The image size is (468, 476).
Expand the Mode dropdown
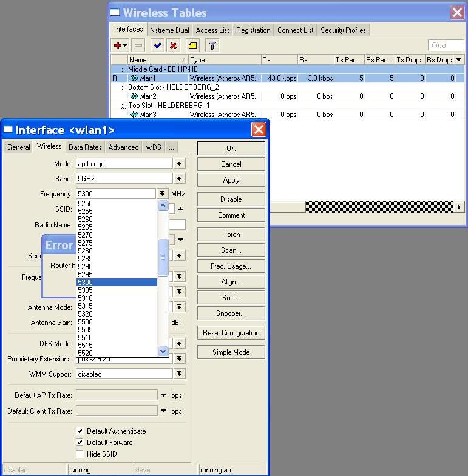(x=180, y=163)
